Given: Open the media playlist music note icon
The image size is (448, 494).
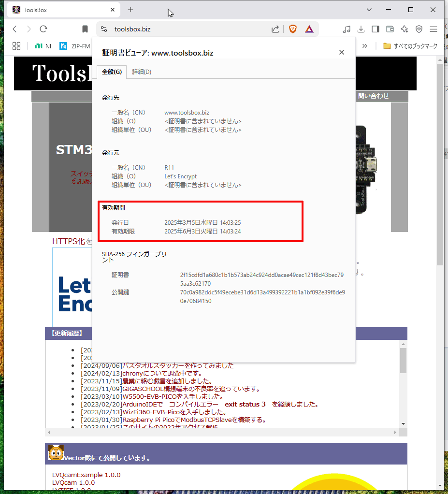Looking at the screenshot, I should [347, 29].
